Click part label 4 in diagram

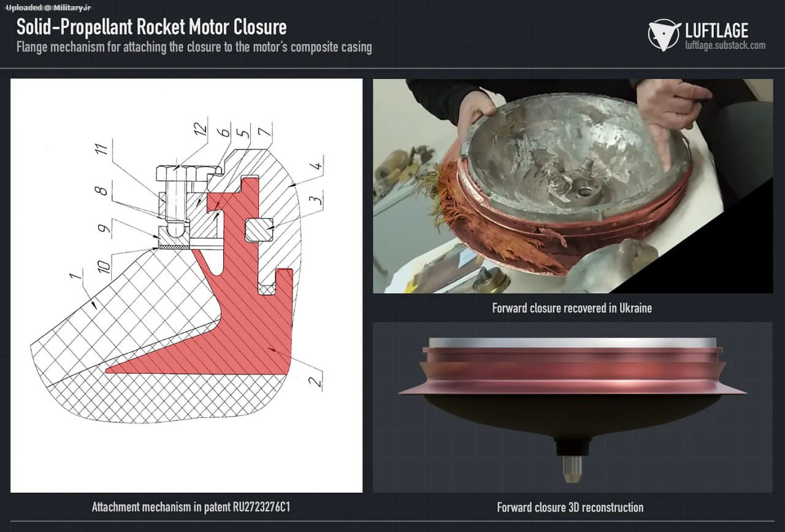[316, 165]
